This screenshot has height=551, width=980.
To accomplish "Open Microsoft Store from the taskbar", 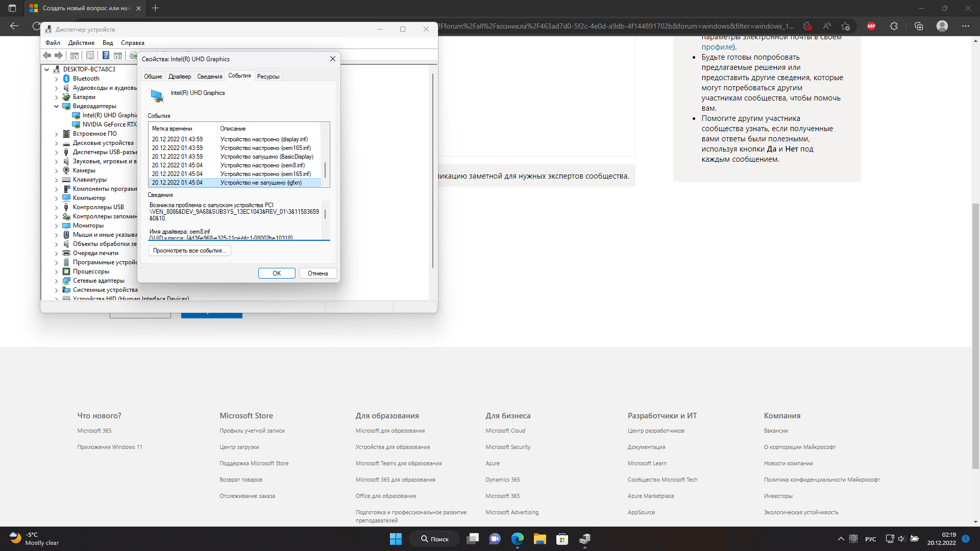I will pos(562,539).
